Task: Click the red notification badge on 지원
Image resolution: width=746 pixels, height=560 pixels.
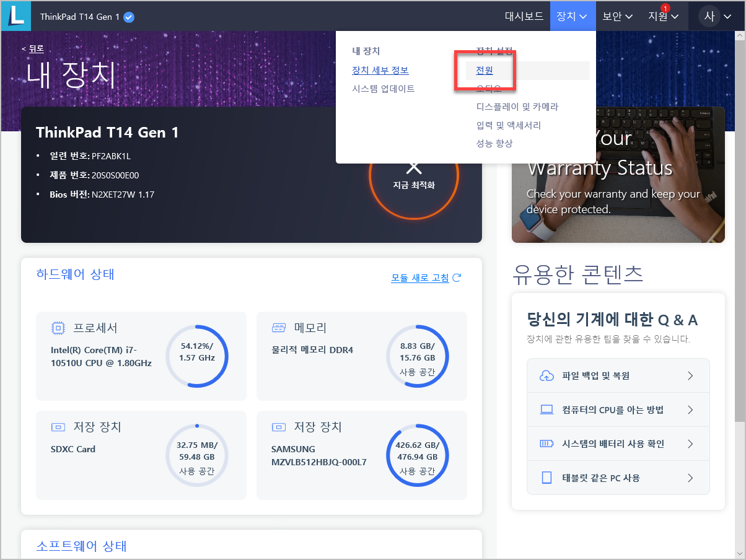Action: [x=665, y=8]
